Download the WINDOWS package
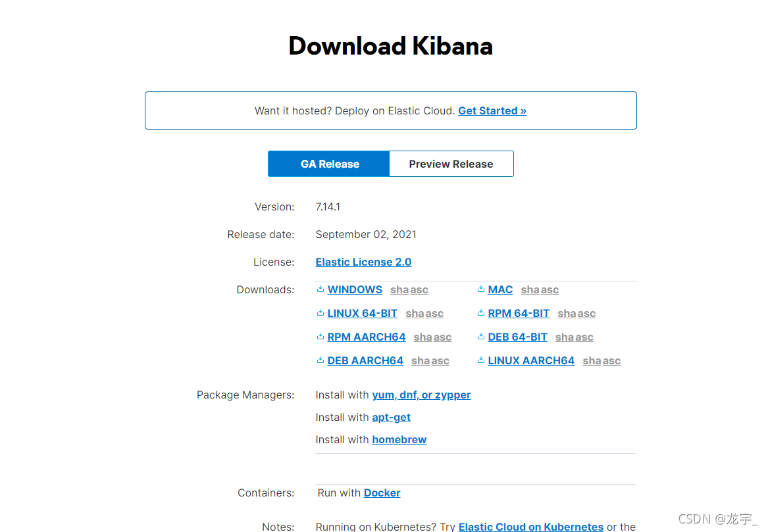 coord(355,290)
